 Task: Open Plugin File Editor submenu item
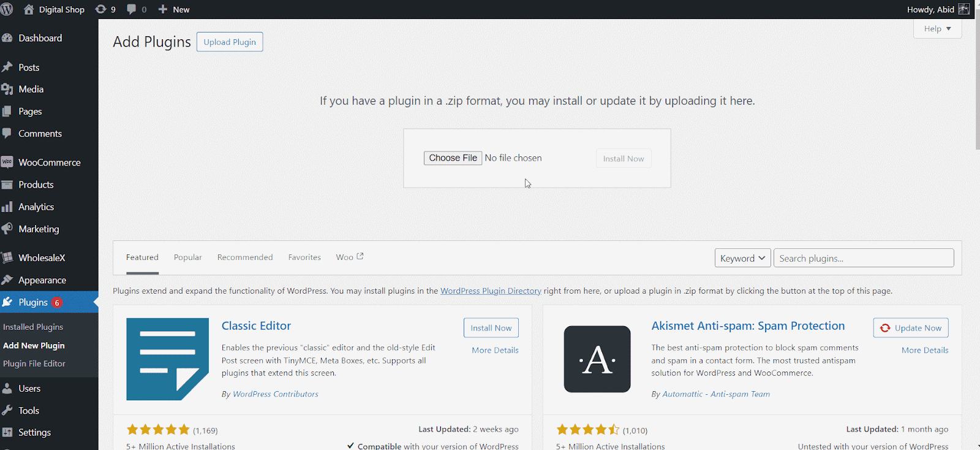click(x=34, y=364)
